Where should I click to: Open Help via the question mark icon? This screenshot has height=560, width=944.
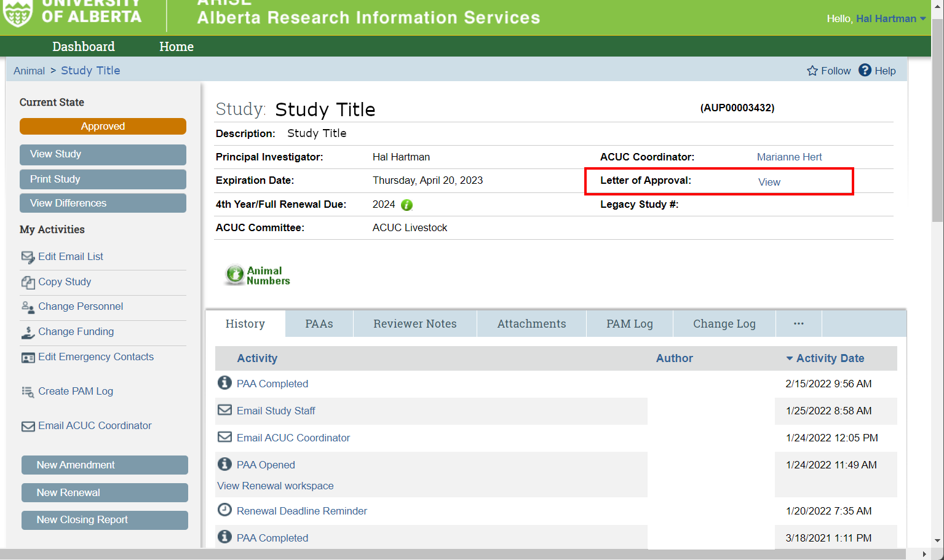[865, 70]
